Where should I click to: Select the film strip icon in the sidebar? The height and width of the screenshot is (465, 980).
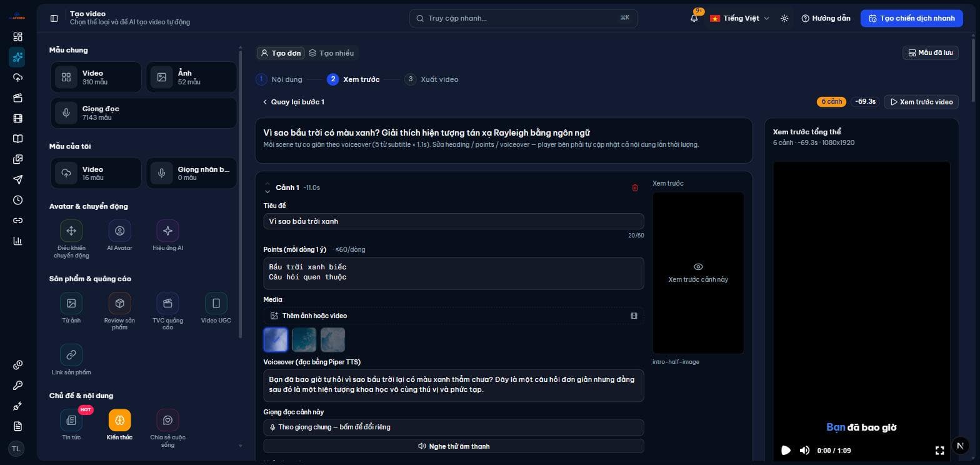pyautogui.click(x=17, y=118)
